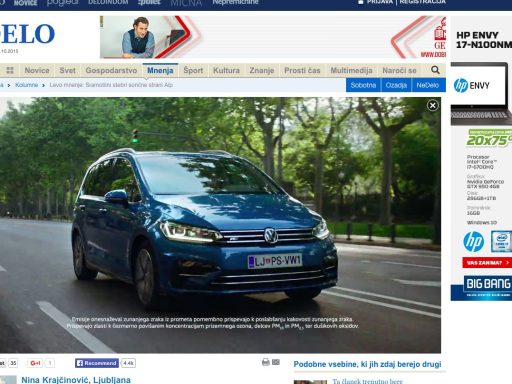Screen dimensions: 512x384
Task: Open the Novice menu item
Action: point(37,70)
